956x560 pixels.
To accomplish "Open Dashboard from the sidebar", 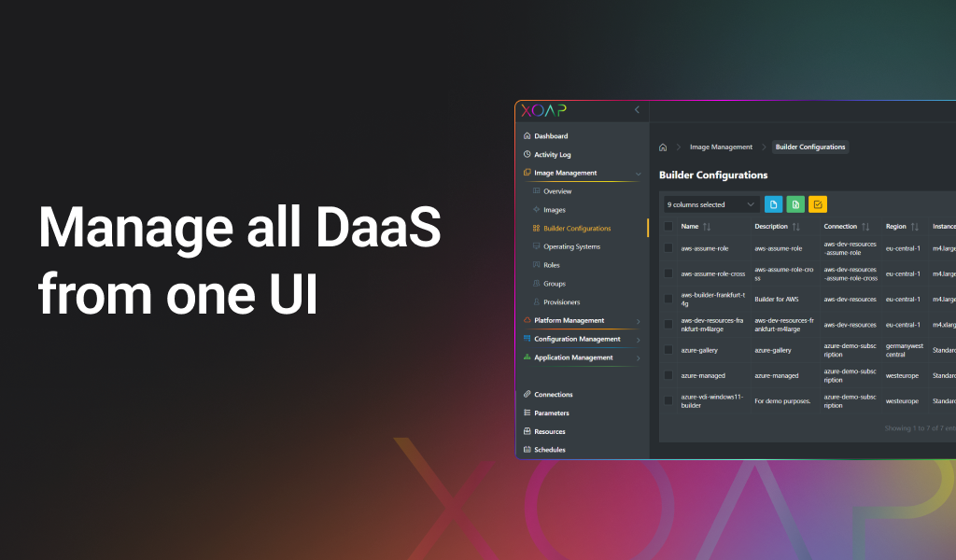I will coord(551,136).
